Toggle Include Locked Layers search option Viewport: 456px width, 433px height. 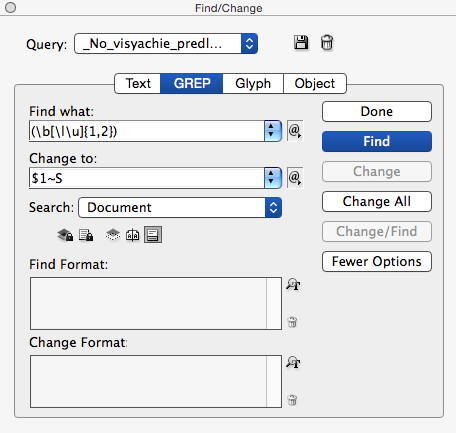point(65,235)
